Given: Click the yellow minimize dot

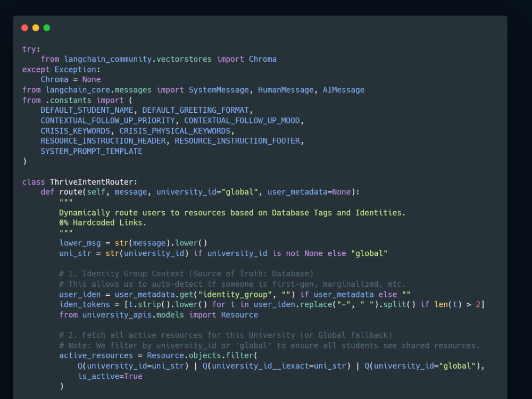Looking at the screenshot, I should click(x=36, y=28).
